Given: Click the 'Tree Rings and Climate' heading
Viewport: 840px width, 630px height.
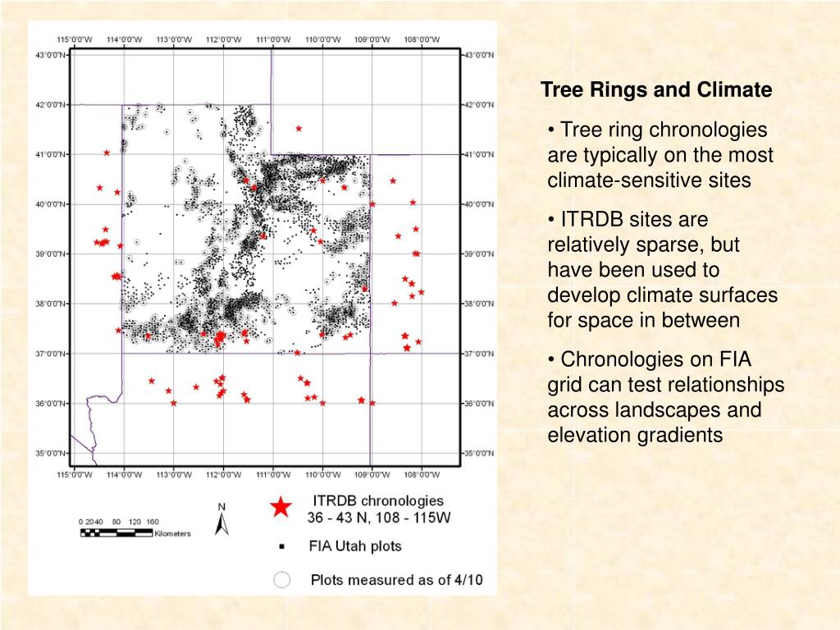Looking at the screenshot, I should coord(656,89).
